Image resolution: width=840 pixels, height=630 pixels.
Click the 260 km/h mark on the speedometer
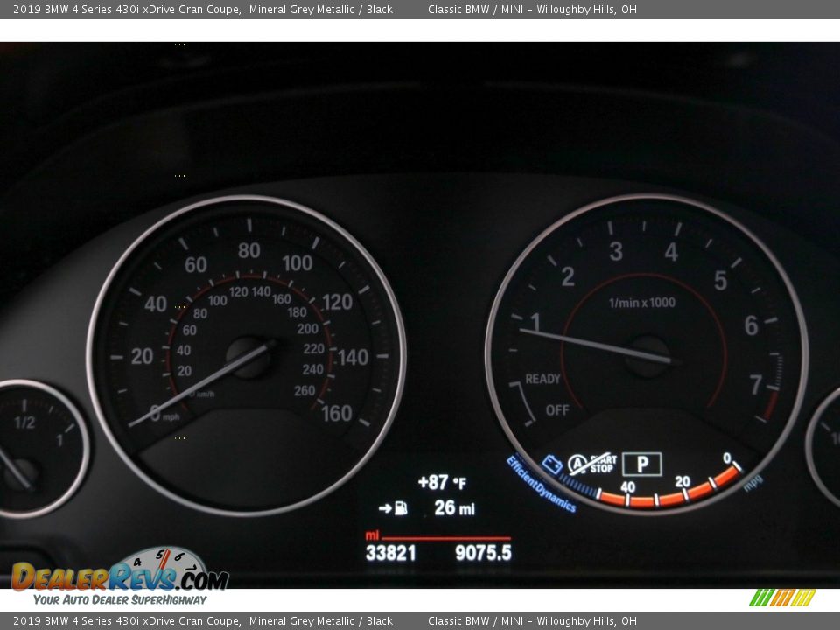(304, 391)
